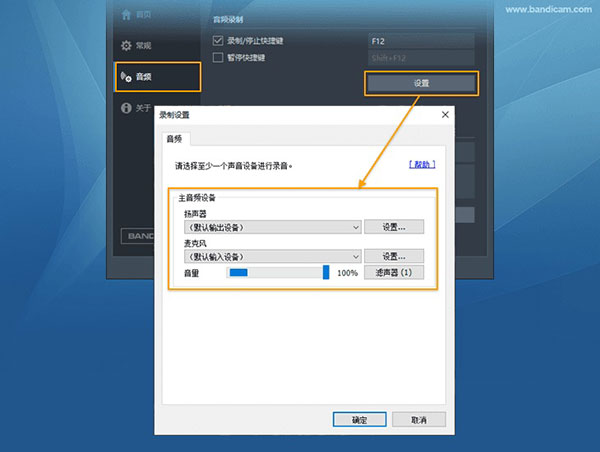This screenshot has width=600, height=452.
Task: Select the 音频 tab in recording settings dialog
Action: coord(174,139)
